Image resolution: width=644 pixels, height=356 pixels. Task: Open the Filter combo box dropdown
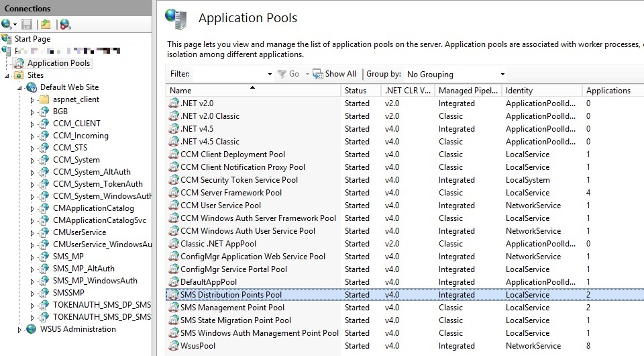pos(270,75)
